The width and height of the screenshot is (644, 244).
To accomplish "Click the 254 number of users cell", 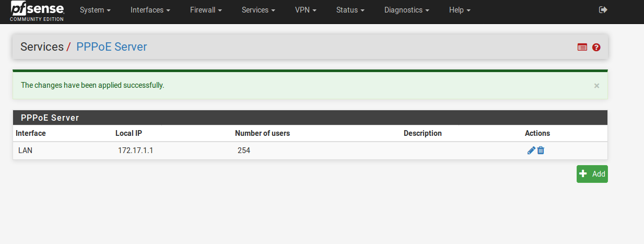I will click(x=243, y=150).
